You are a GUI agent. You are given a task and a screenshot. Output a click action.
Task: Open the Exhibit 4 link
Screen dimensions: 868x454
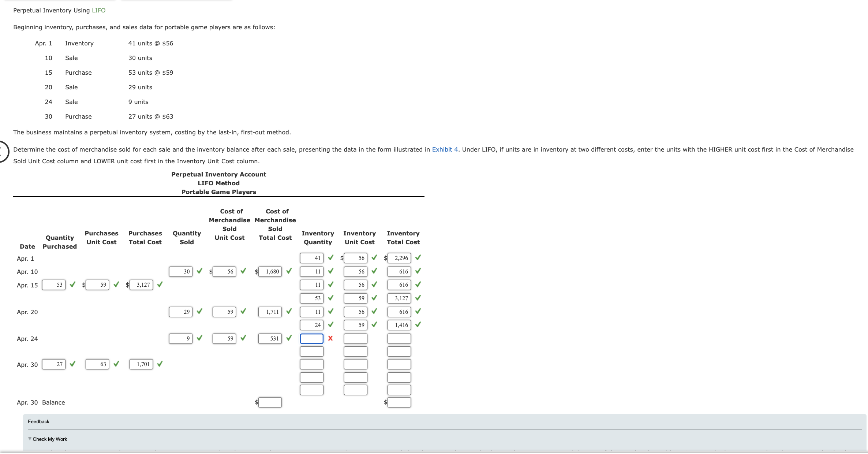click(445, 149)
